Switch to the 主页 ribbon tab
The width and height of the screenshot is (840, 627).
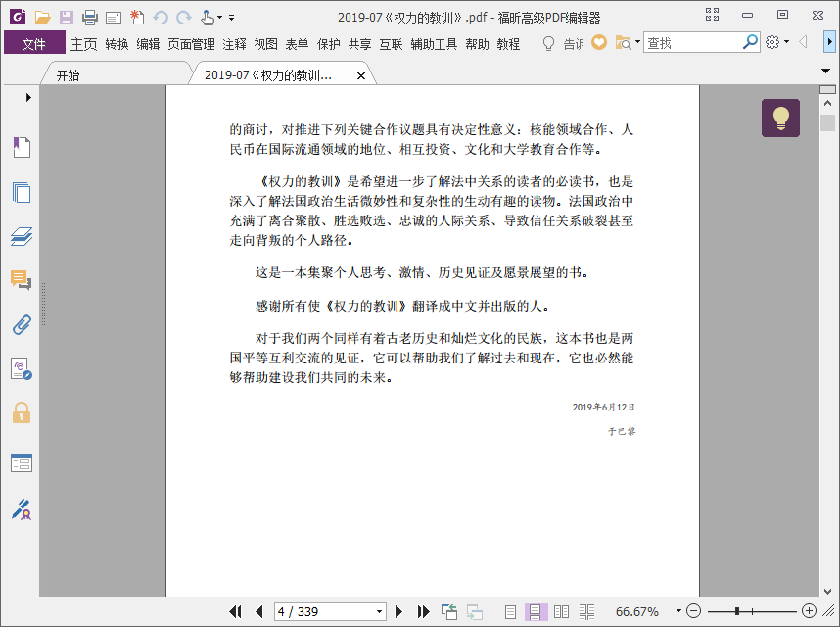84,44
